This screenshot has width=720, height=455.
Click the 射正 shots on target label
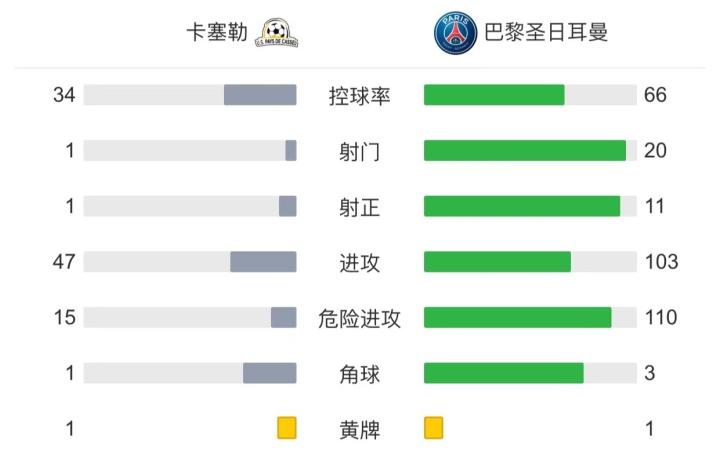pyautogui.click(x=360, y=207)
